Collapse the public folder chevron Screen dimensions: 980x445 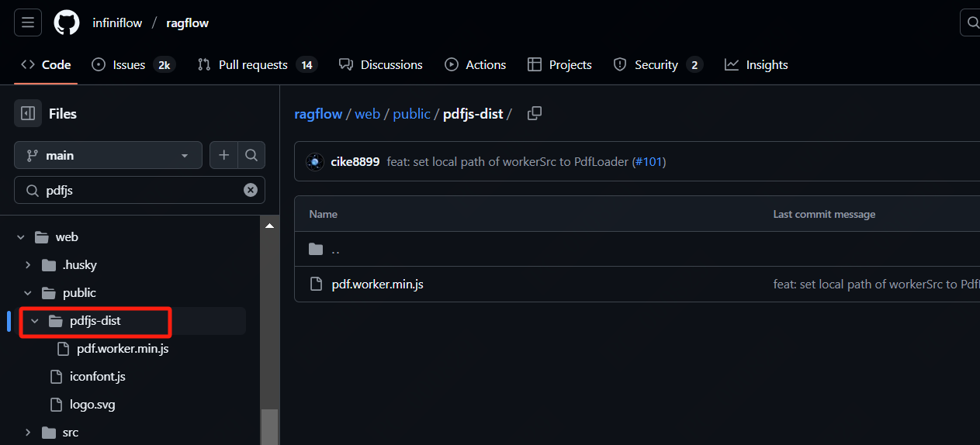point(28,293)
